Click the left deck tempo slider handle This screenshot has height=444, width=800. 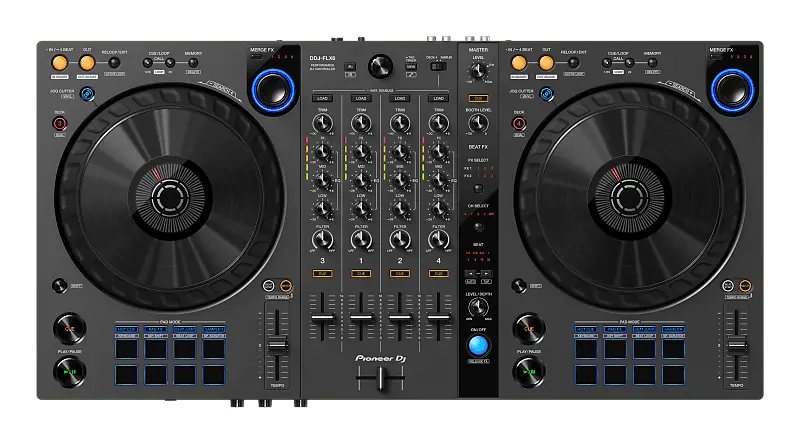pyautogui.click(x=277, y=345)
